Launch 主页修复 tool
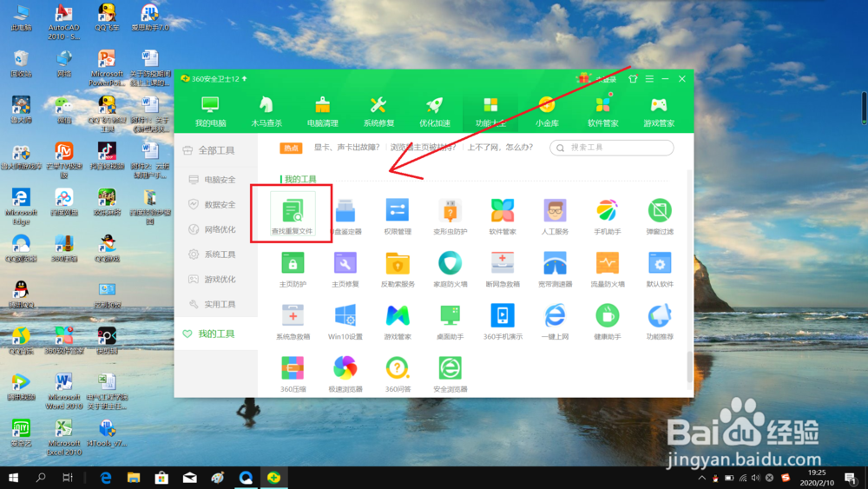The height and width of the screenshot is (489, 868). tap(345, 268)
